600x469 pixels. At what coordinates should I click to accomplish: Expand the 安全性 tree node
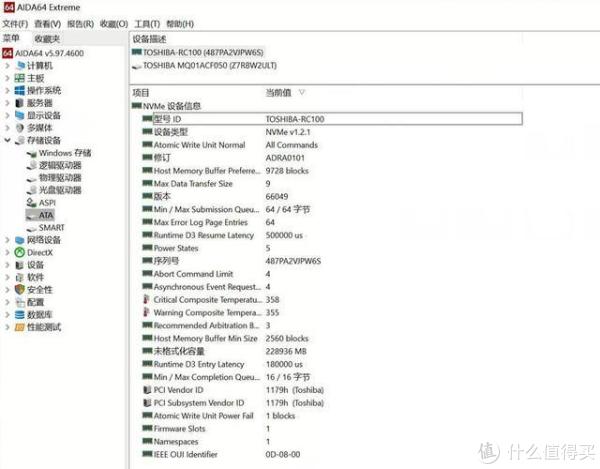[x=7, y=290]
